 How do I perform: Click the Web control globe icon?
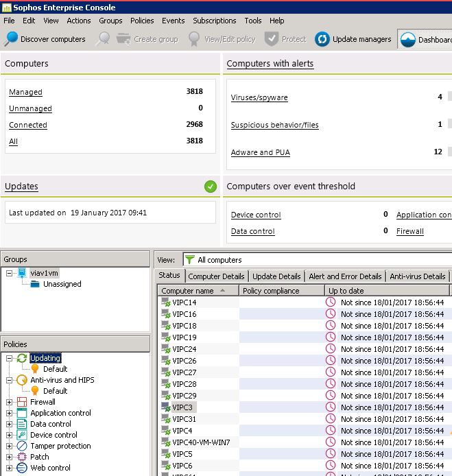22,468
